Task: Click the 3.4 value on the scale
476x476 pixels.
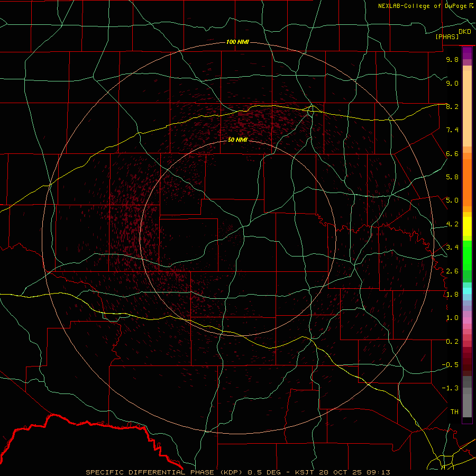Action: click(452, 248)
